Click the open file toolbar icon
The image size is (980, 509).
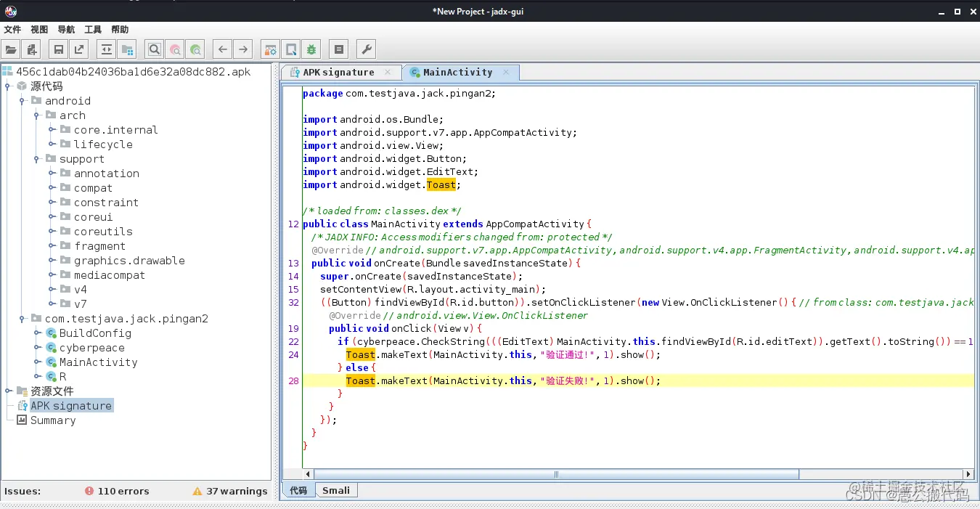coord(11,49)
